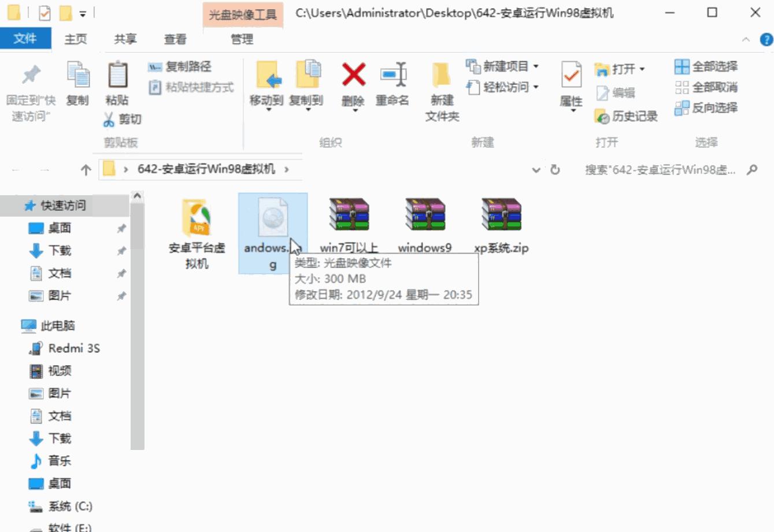
Task: Expand the 新建项目 dropdown
Action: 535,66
